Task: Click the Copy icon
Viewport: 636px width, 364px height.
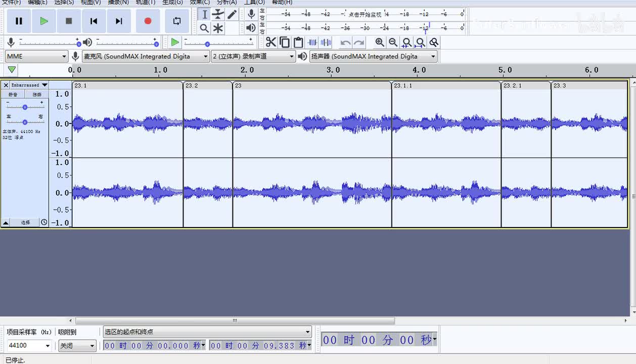Action: point(285,42)
